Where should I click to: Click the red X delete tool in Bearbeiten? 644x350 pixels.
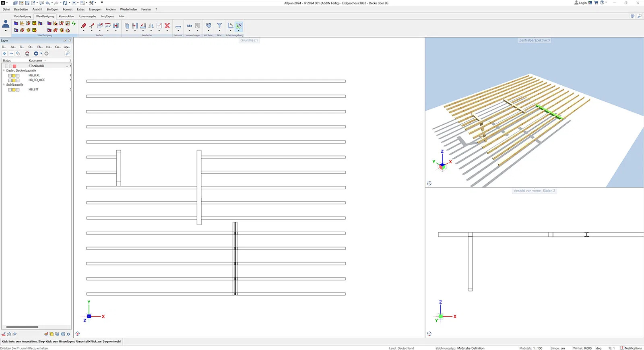pyautogui.click(x=167, y=26)
